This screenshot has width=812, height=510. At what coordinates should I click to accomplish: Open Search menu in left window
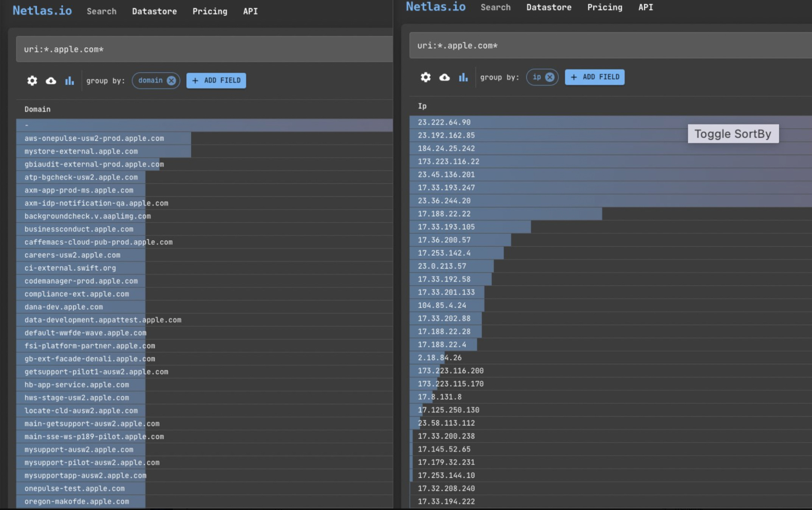tap(101, 11)
